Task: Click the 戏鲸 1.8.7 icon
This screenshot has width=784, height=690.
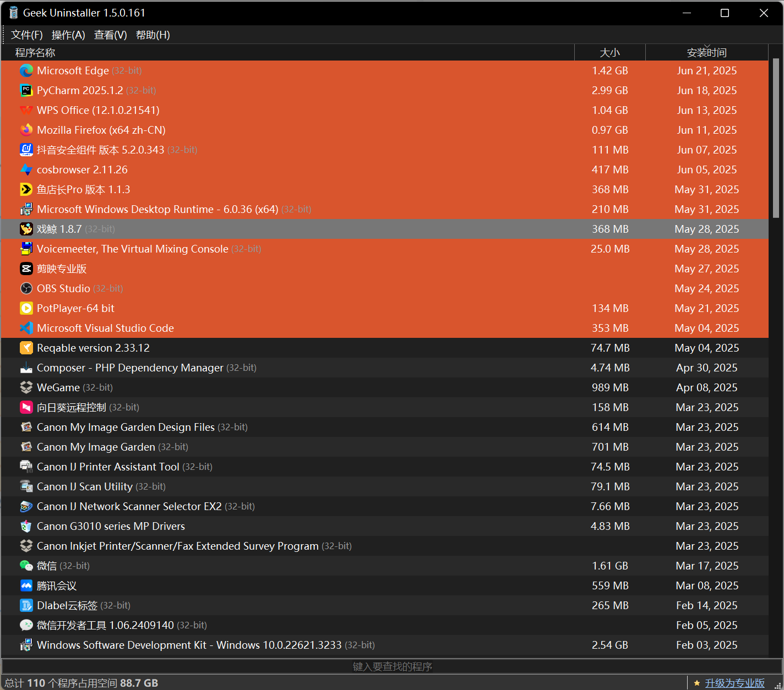Action: [26, 229]
